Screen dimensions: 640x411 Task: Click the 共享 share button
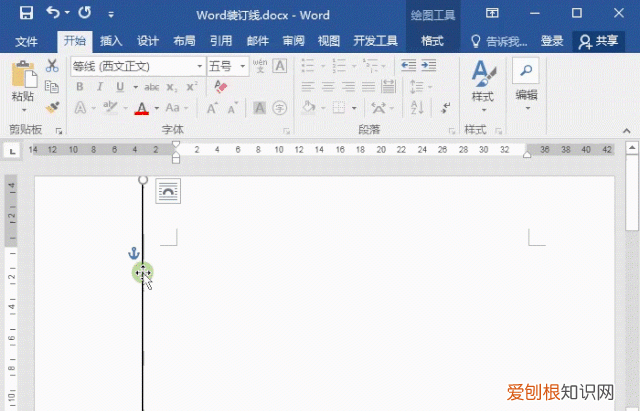[598, 42]
